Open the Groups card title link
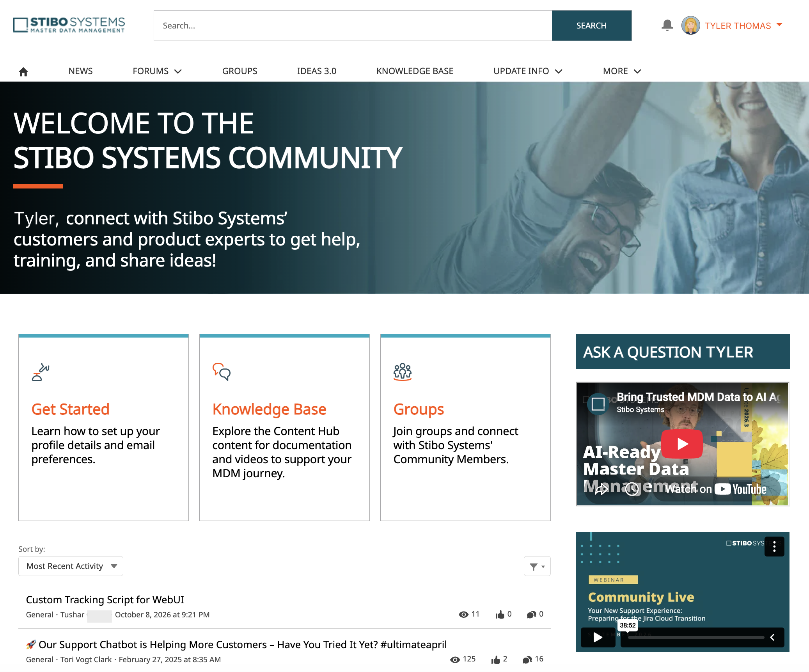 click(419, 409)
